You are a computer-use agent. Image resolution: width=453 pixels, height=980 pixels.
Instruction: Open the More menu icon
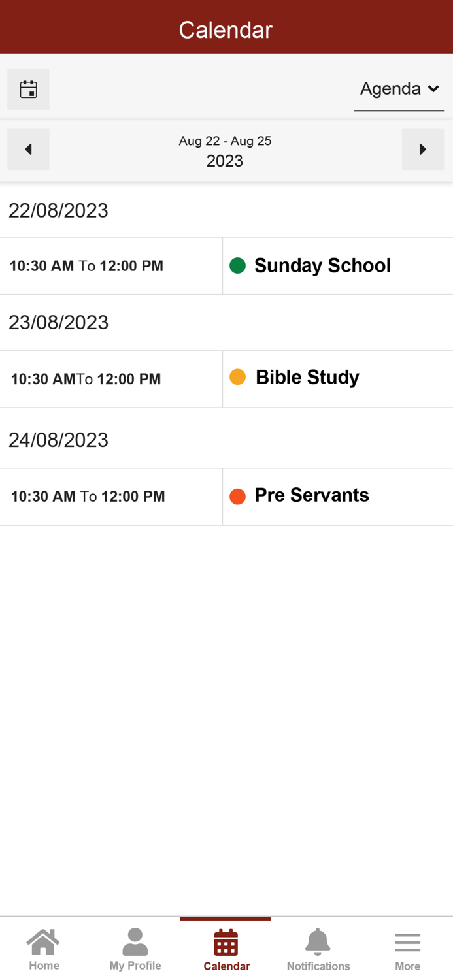point(408,946)
